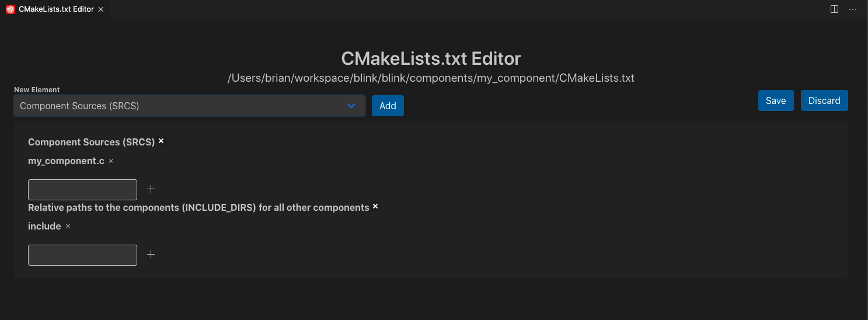Viewport: 868px width, 320px height.
Task: Delete the include directory entry
Action: [x=68, y=226]
